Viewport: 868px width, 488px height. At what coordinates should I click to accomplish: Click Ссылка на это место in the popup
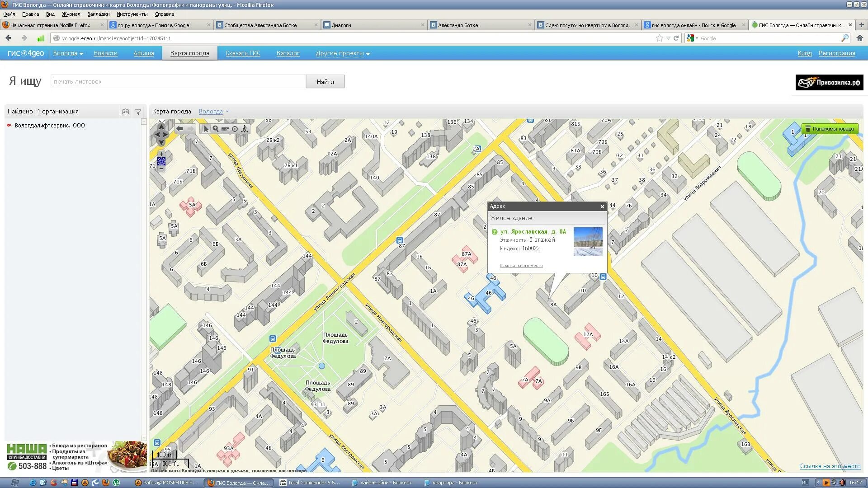tap(521, 266)
